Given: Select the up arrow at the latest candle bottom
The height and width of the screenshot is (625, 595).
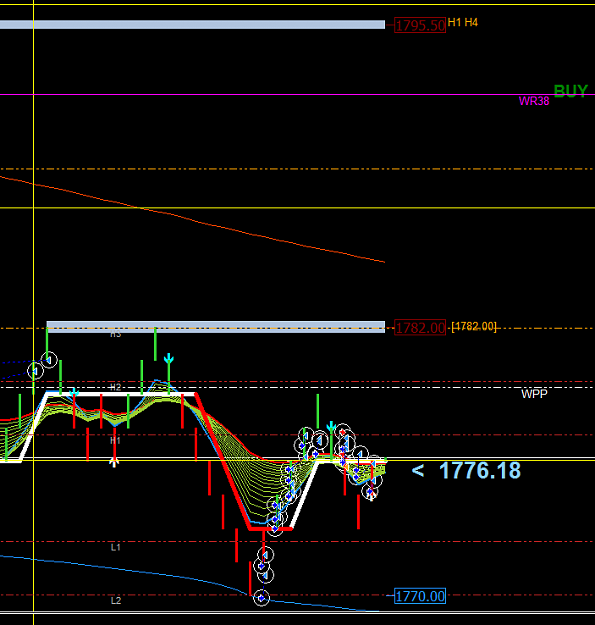Looking at the screenshot, I should (x=371, y=494).
